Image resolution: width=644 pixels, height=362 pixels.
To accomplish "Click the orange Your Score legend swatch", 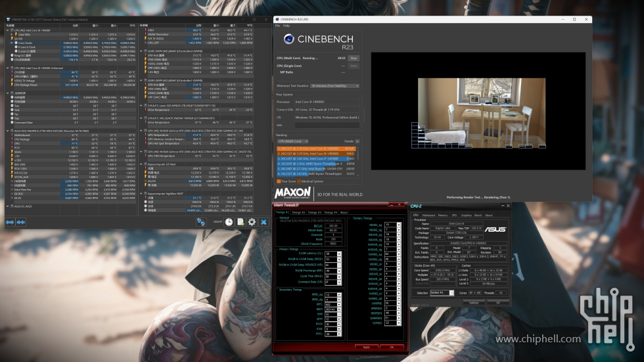I will tap(279, 181).
